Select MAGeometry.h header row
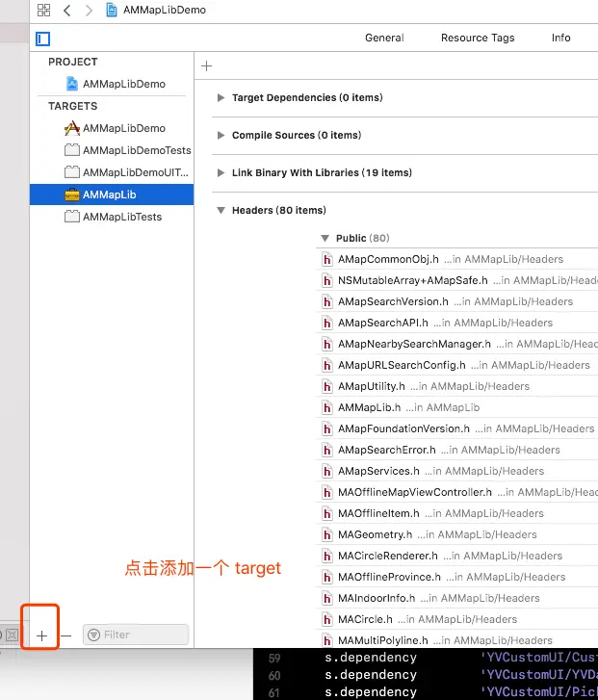 [x=456, y=534]
